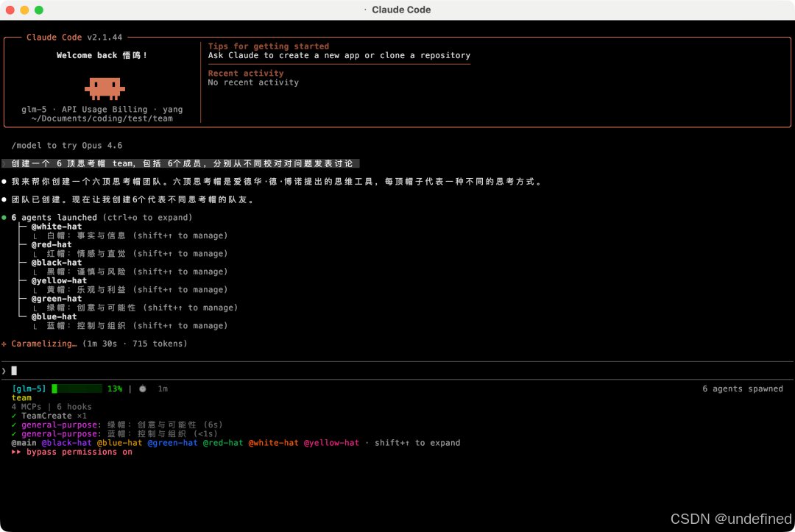
Task: Click the purple @black-hat status tag
Action: pyautogui.click(x=66, y=443)
